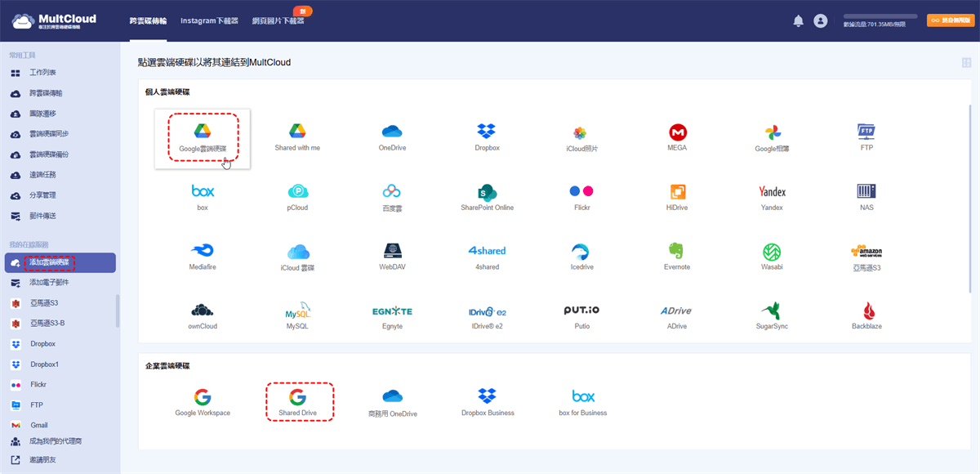Add the SugarSync cloud
Image resolution: width=980 pixels, height=474 pixels.
pos(772,316)
